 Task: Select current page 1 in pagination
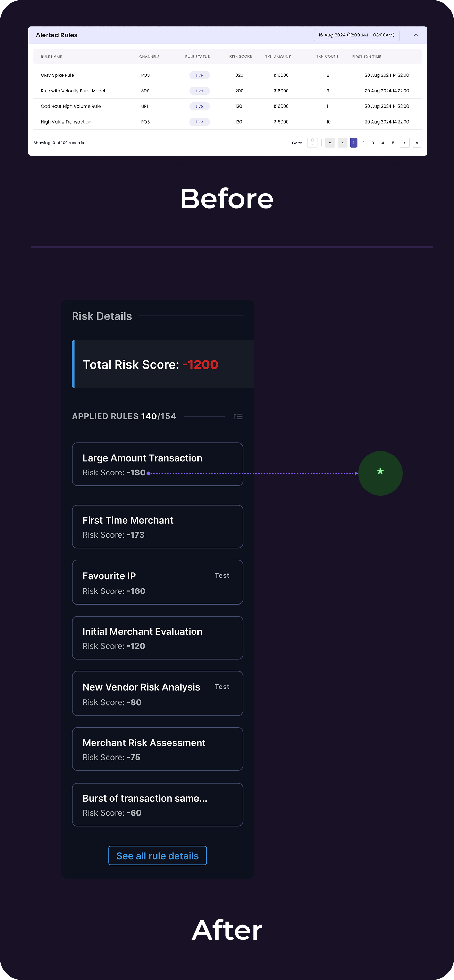tap(354, 143)
